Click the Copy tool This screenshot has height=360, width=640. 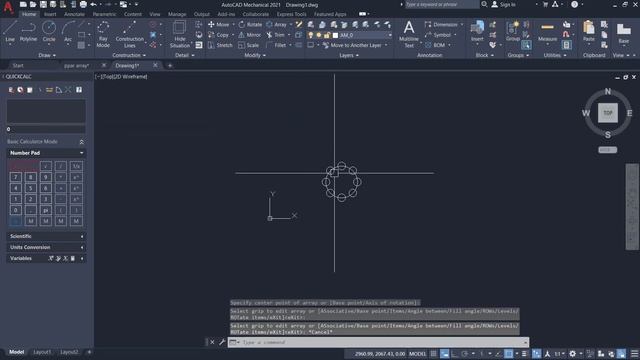pos(219,35)
